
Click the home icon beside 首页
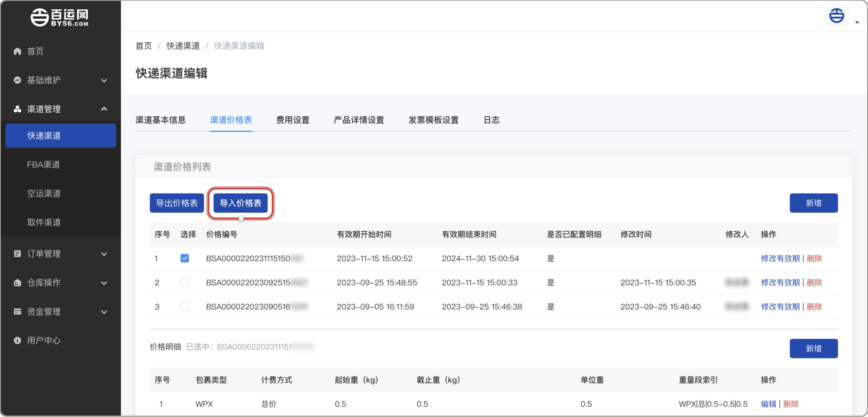[17, 51]
